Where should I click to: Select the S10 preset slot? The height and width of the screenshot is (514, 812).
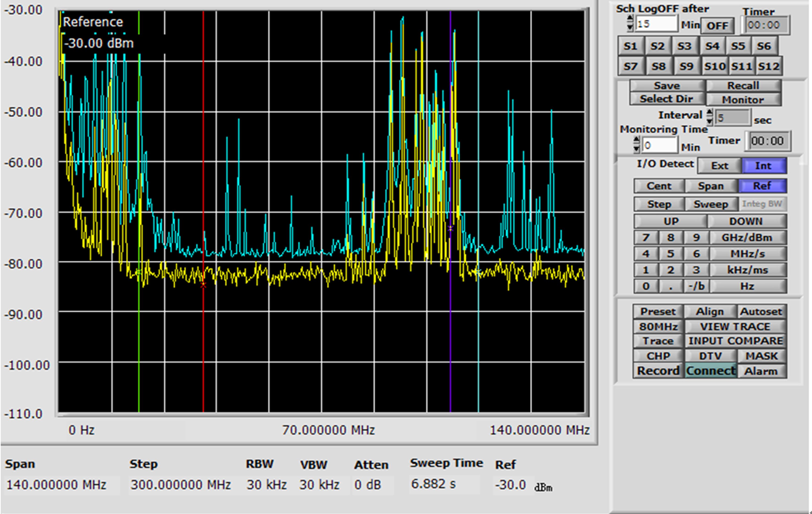coord(715,66)
